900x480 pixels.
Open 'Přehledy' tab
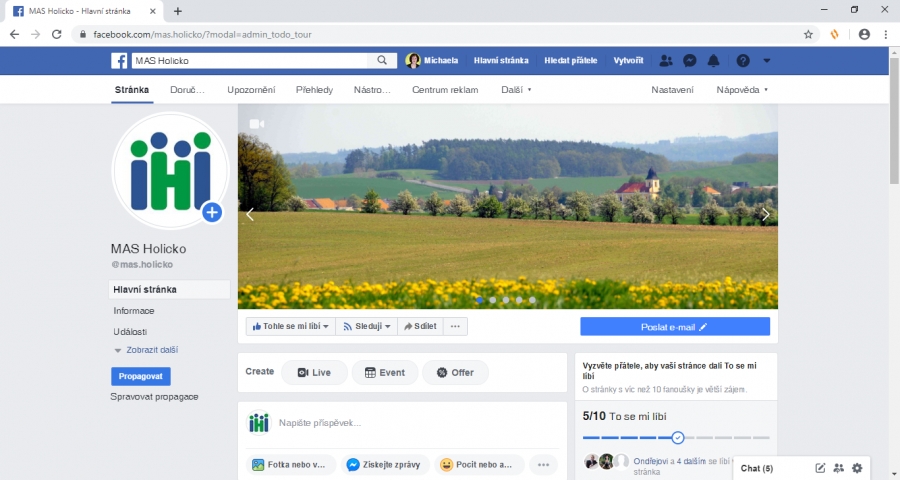(314, 90)
